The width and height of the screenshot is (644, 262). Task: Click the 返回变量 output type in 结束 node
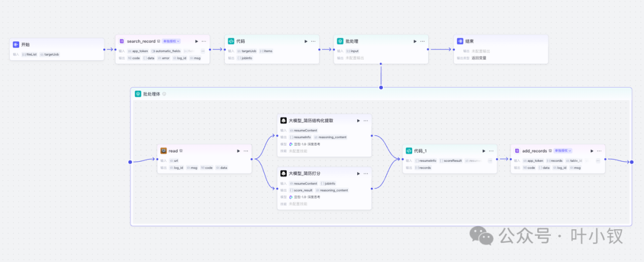click(478, 58)
